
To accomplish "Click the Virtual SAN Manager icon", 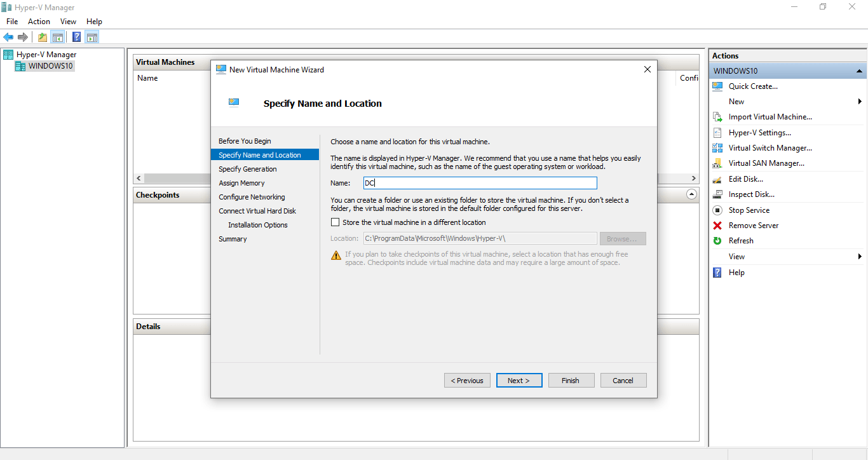I will (x=718, y=163).
